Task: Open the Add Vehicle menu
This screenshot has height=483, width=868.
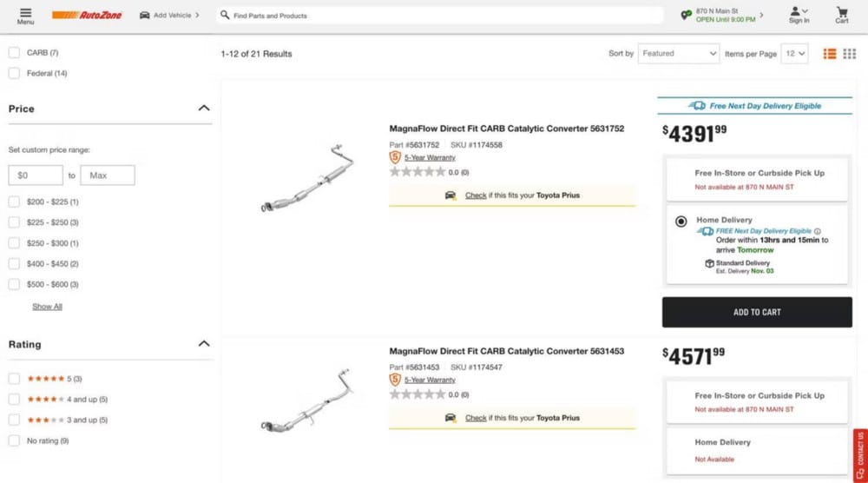Action: [x=169, y=15]
